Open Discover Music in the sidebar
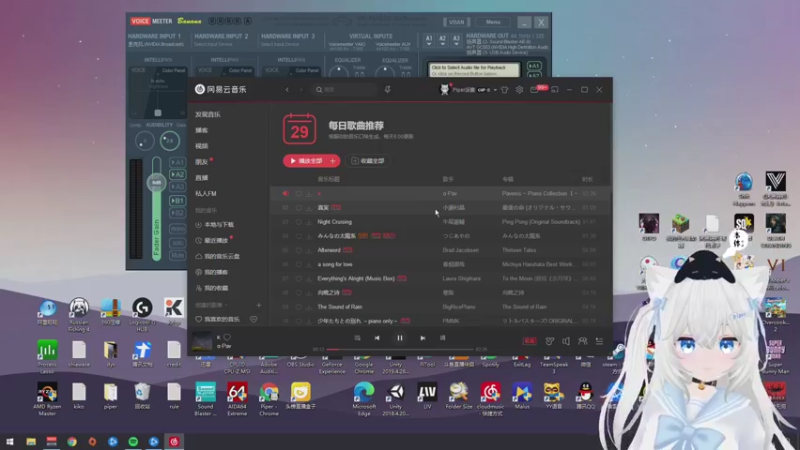The image size is (800, 450). 208,114
